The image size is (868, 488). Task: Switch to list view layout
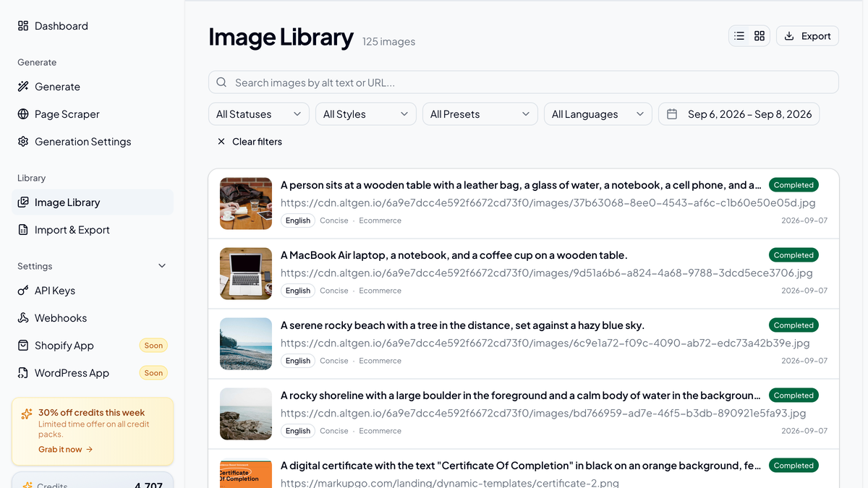pyautogui.click(x=739, y=36)
